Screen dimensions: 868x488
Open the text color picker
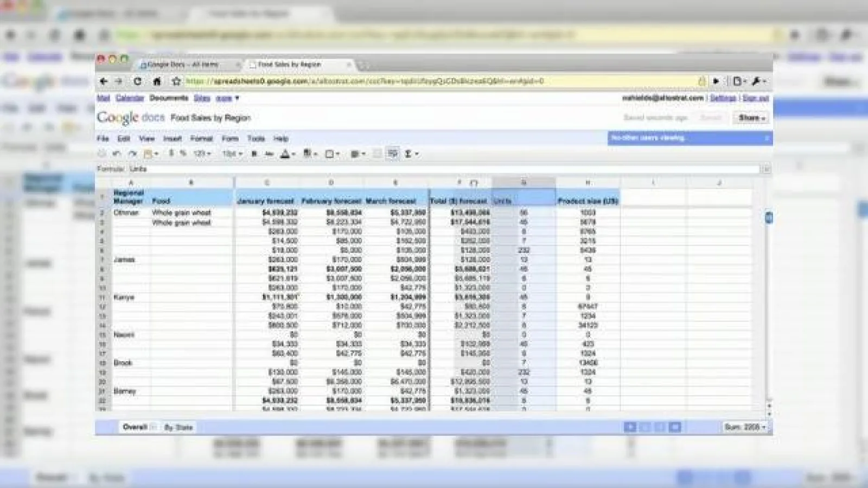tap(288, 154)
